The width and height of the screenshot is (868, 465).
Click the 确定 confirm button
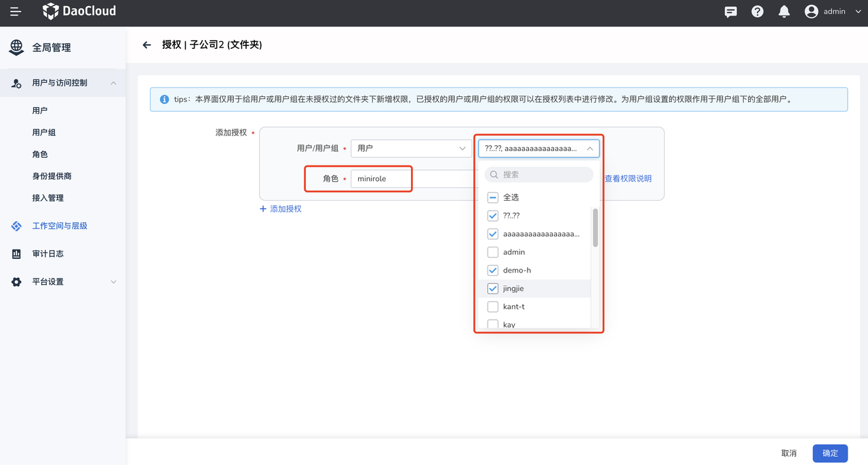point(829,453)
